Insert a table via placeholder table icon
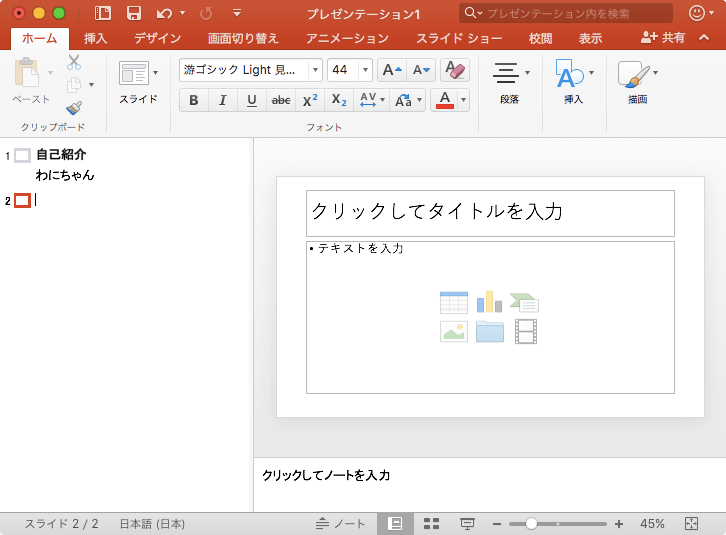Screen dimensions: 726x535 454,302
